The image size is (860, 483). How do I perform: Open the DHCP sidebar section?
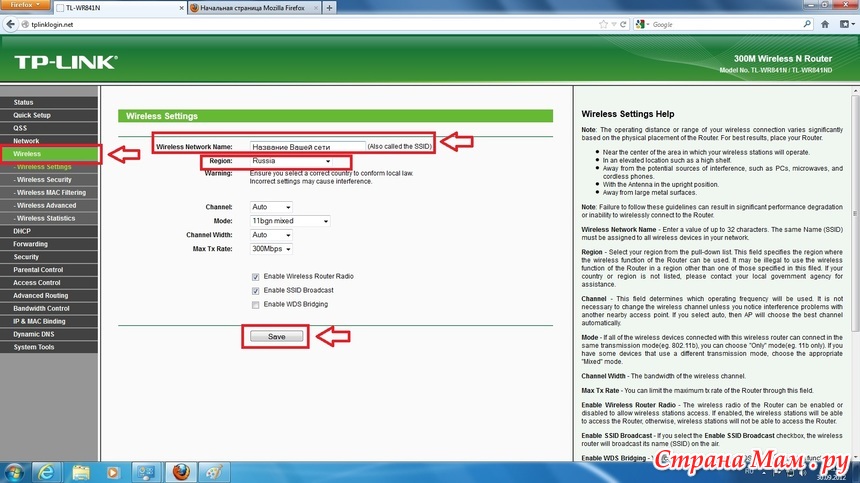49,231
